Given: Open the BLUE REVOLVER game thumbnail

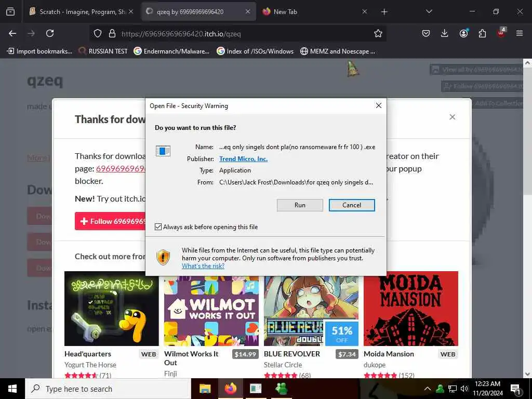Looking at the screenshot, I should click(x=311, y=311).
